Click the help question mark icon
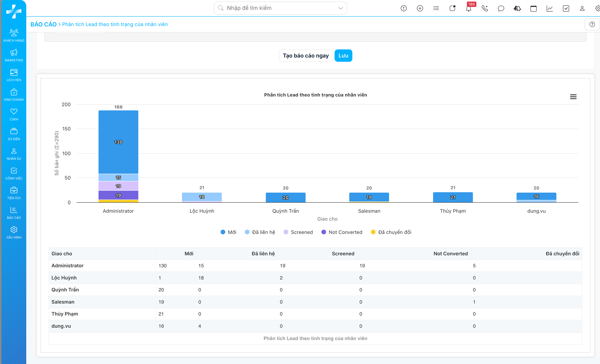Screen dimensions: 600x364 pos(592,24)
